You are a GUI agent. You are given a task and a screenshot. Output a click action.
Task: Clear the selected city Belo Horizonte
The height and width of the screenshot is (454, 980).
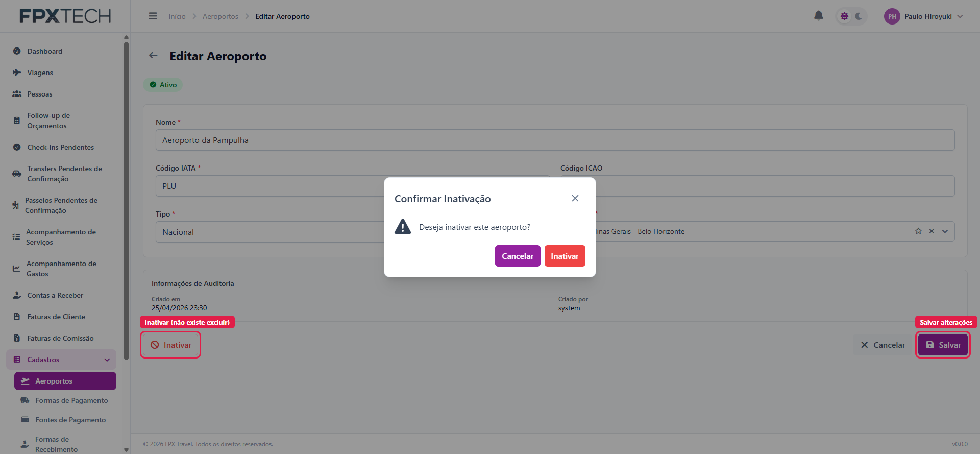pyautogui.click(x=932, y=231)
